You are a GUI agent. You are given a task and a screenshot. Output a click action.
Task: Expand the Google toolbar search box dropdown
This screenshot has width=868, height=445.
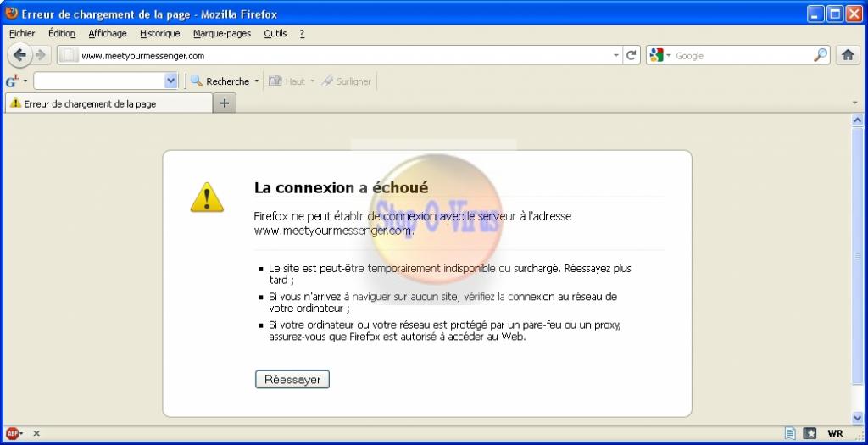[171, 81]
